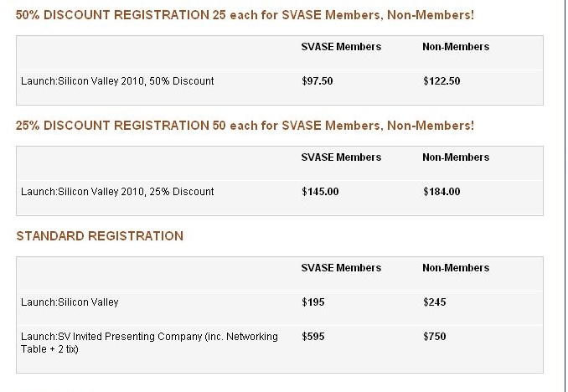568x392 pixels.
Task: Select the Launch:Silicon Valley 2010, 25% Discount row label
Action: [117, 192]
